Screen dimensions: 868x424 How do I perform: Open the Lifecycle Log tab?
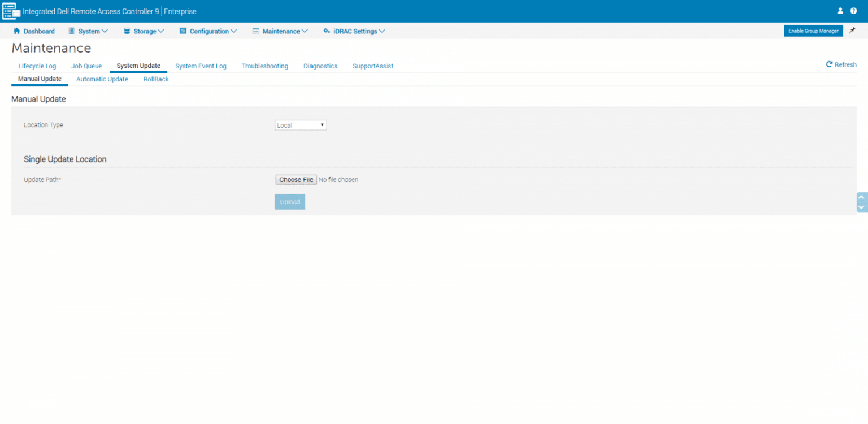(37, 66)
